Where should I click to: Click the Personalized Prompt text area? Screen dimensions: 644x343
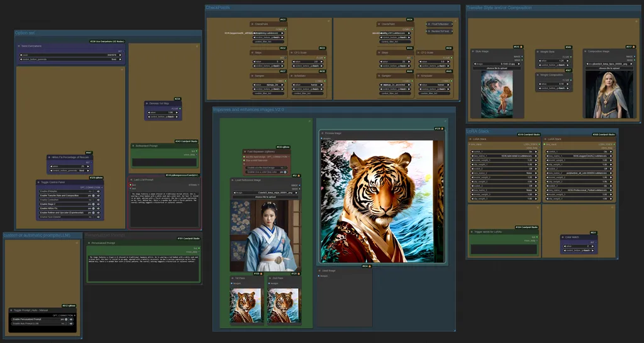click(143, 267)
